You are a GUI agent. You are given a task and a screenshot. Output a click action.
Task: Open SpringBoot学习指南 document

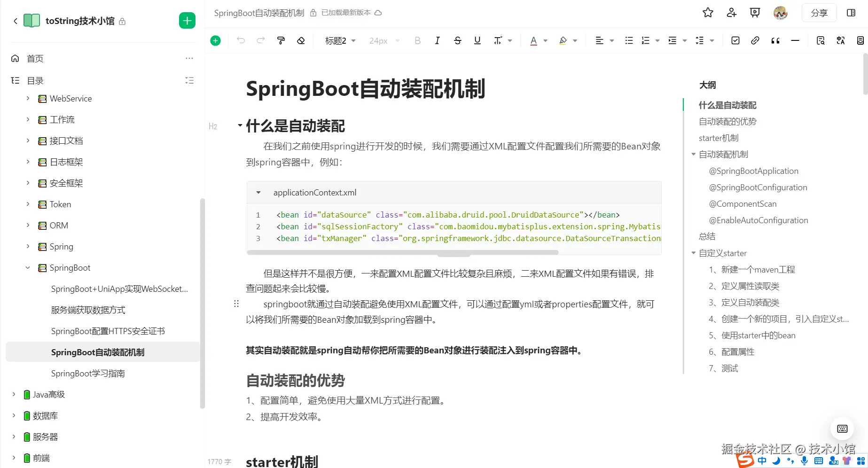click(x=88, y=373)
